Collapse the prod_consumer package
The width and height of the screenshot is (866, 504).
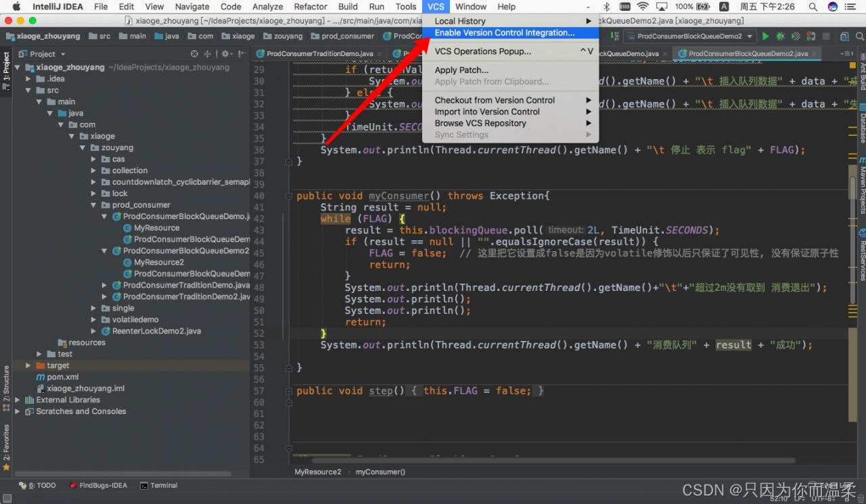(x=93, y=205)
